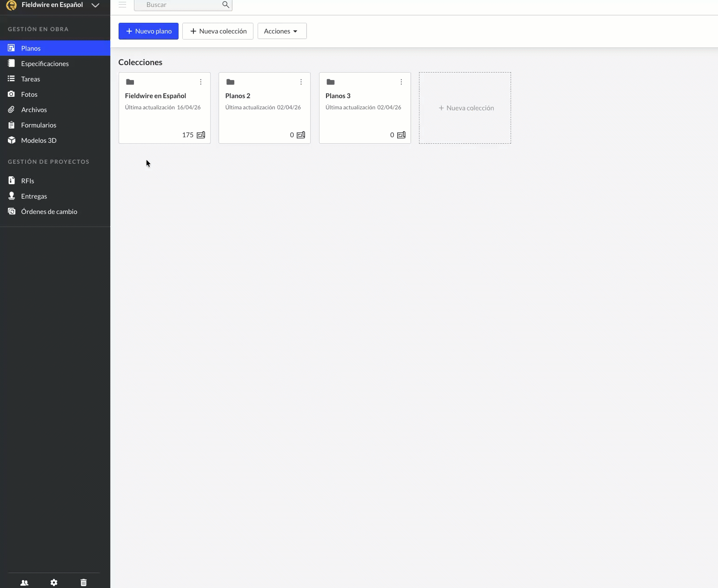
Task: Open the people/team icon in sidebar footer
Action: coord(25,582)
